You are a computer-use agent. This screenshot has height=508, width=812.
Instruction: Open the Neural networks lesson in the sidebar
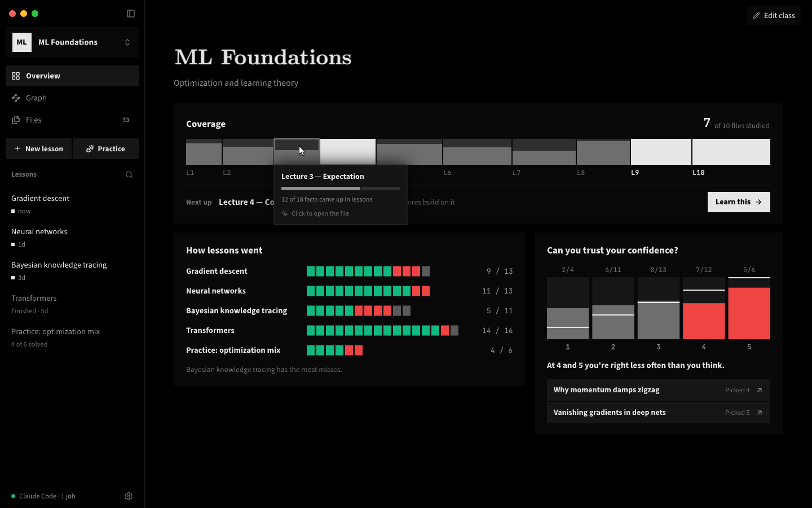coord(72,237)
